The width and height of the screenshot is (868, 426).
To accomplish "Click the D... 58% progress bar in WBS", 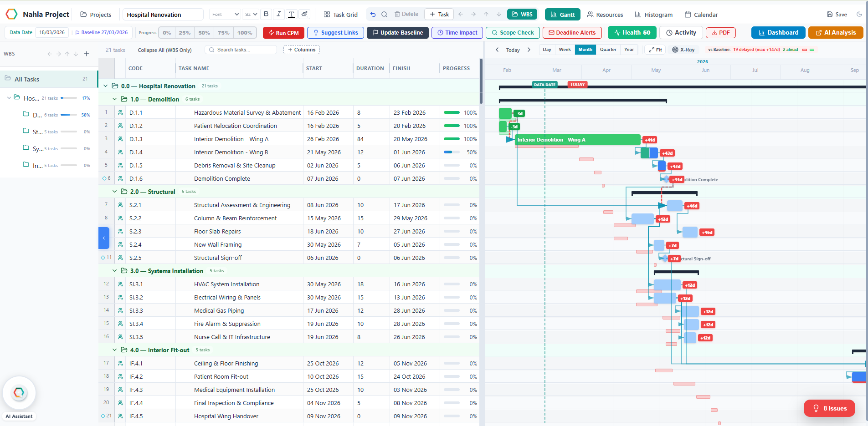I will tap(69, 115).
